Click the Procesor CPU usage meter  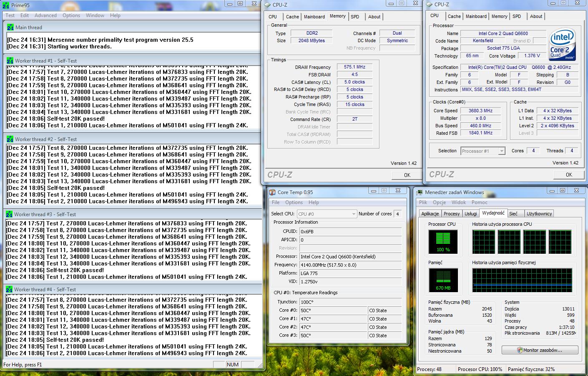click(443, 242)
